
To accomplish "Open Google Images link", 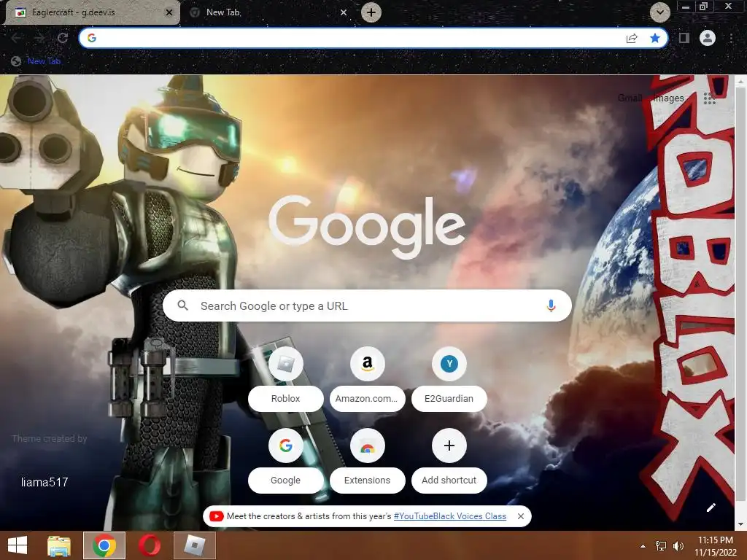I will 669,98.
